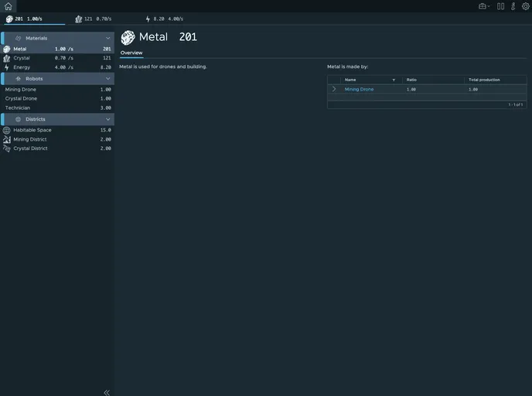Select Metal resource in top bar

click(34, 19)
